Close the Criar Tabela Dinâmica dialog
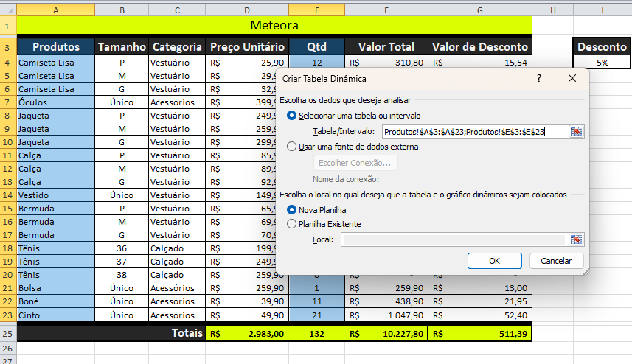This screenshot has height=364, width=632. pos(572,79)
